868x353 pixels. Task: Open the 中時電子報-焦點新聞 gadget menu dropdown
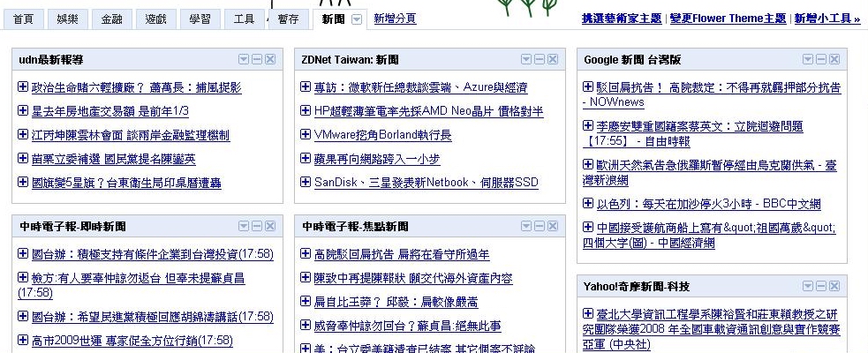click(x=526, y=226)
